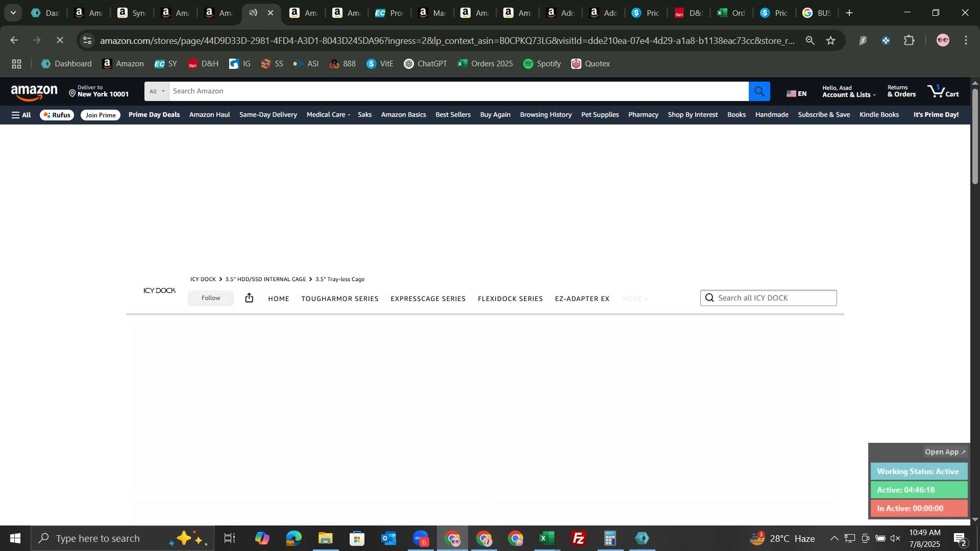The height and width of the screenshot is (551, 980).
Task: Stop page loading in browser toolbar
Action: coord(60,40)
